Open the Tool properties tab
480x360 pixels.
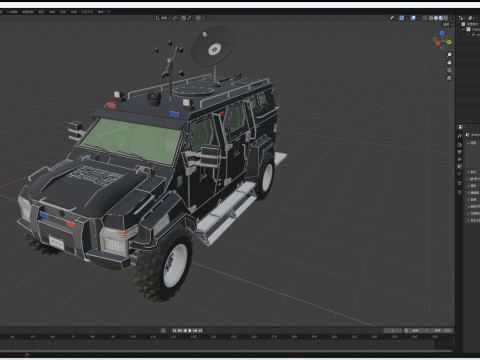(459, 136)
